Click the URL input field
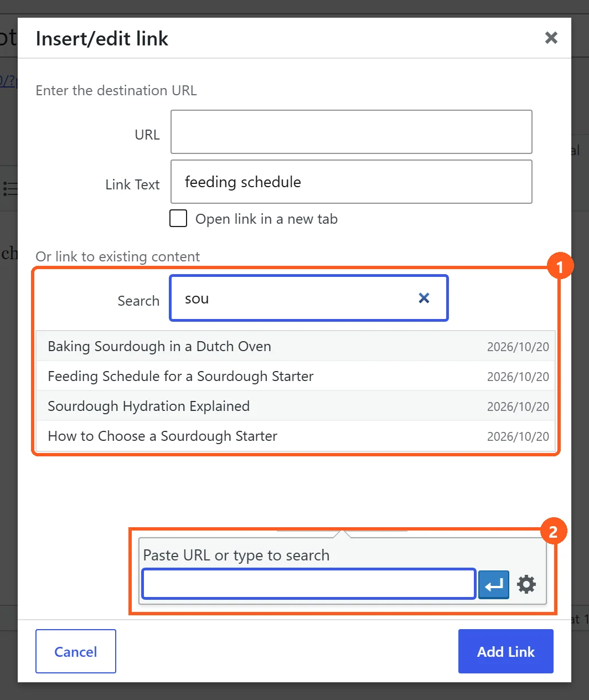The image size is (589, 700). point(352,132)
